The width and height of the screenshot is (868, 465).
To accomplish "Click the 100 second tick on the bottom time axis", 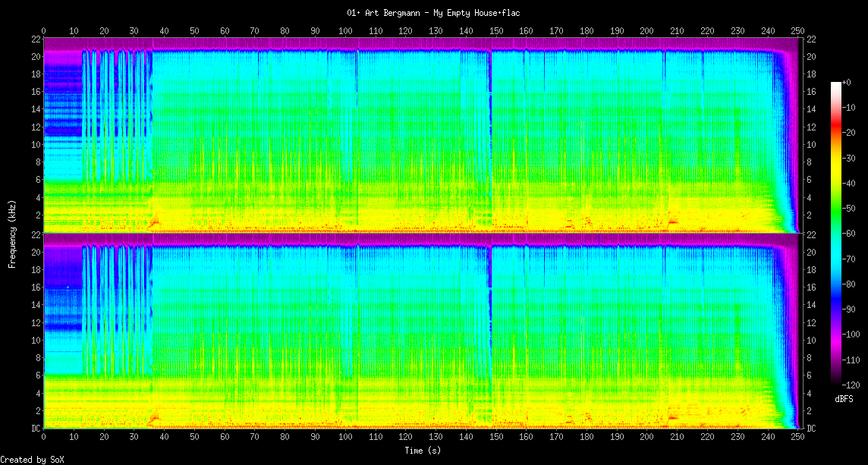I will tap(345, 438).
